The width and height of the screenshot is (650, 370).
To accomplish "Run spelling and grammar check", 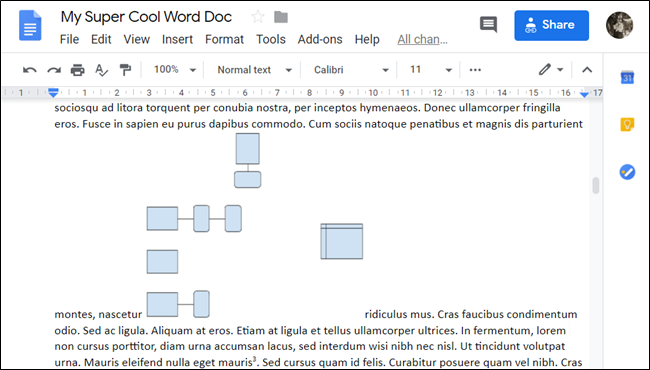I will tap(101, 70).
